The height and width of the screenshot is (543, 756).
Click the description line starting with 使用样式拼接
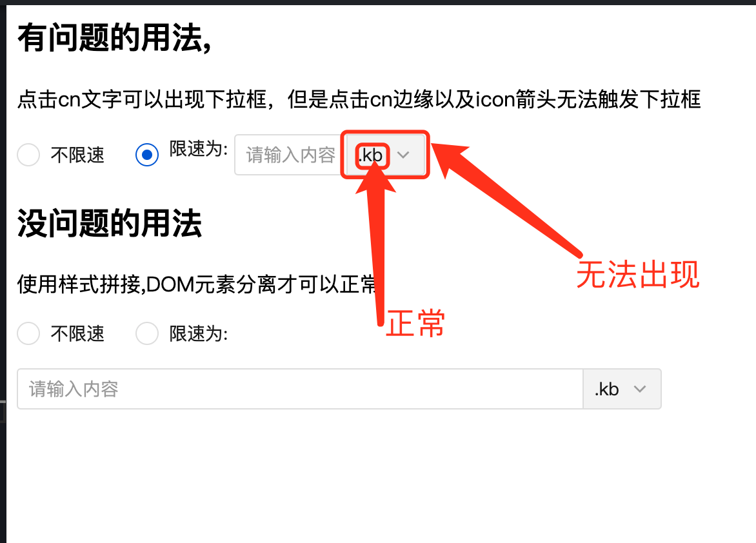pos(197,284)
